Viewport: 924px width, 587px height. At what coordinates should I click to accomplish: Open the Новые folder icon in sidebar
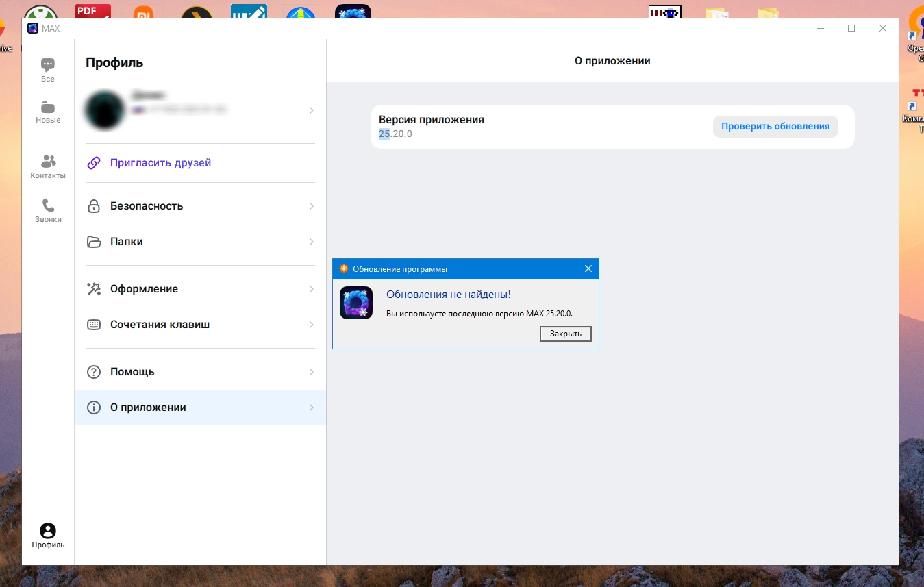pyautogui.click(x=48, y=108)
